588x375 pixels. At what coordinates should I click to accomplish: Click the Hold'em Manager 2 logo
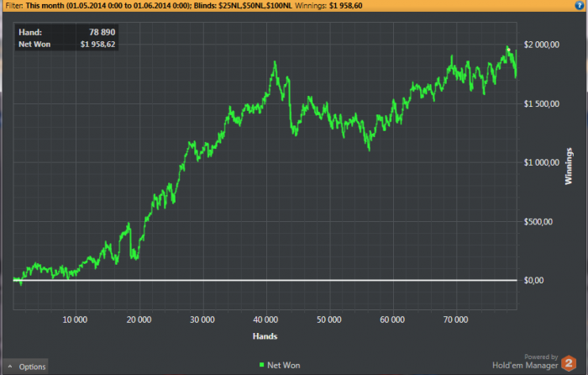click(x=569, y=363)
